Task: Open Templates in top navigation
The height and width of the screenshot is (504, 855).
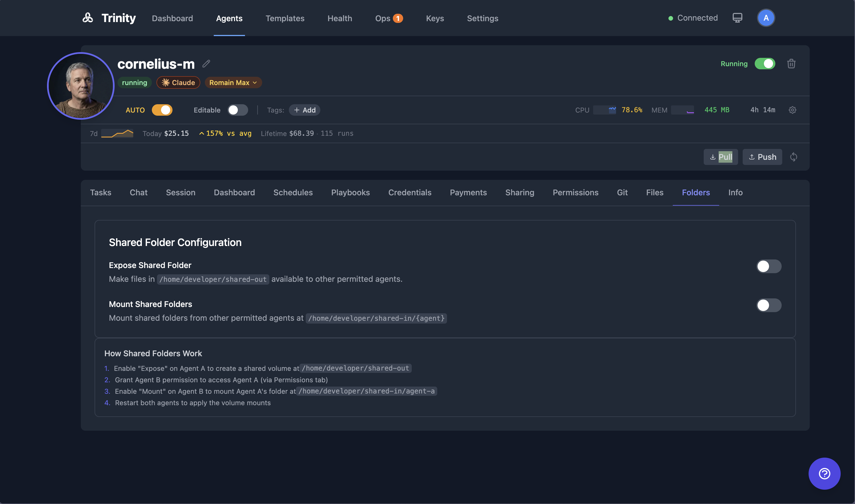Action: coord(285,18)
